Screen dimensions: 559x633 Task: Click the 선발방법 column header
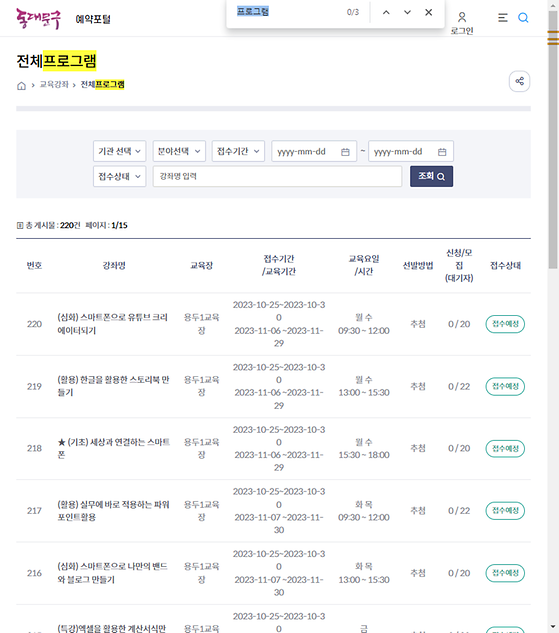pyautogui.click(x=418, y=265)
